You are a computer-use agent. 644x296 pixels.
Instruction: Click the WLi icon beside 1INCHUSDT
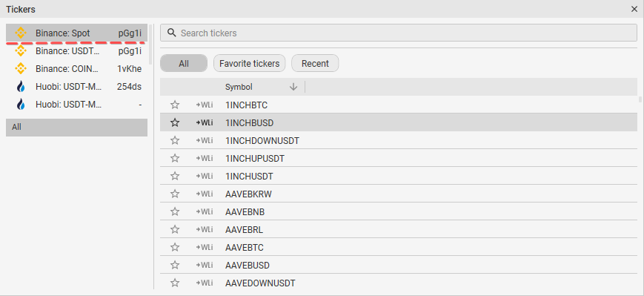click(x=204, y=177)
